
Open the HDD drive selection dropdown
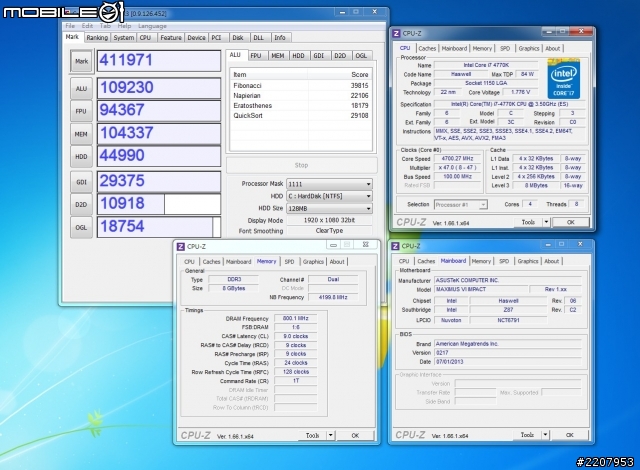pyautogui.click(x=329, y=196)
